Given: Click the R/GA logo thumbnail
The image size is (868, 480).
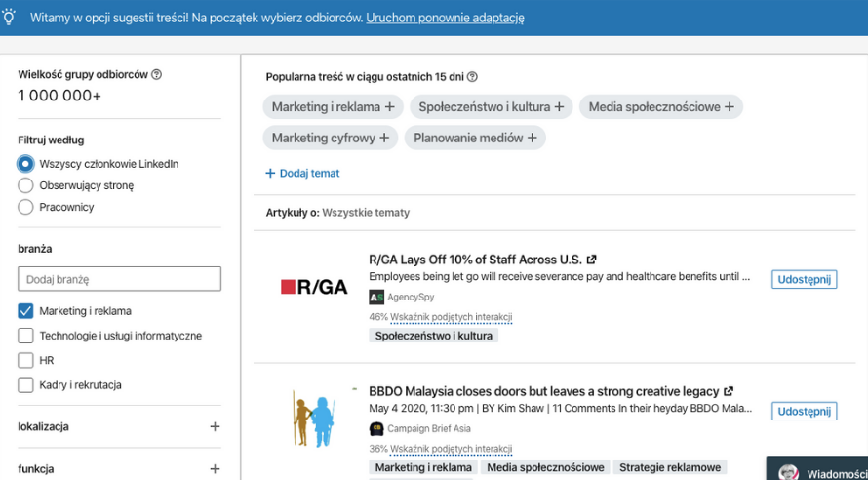Looking at the screenshot, I should pyautogui.click(x=314, y=287).
